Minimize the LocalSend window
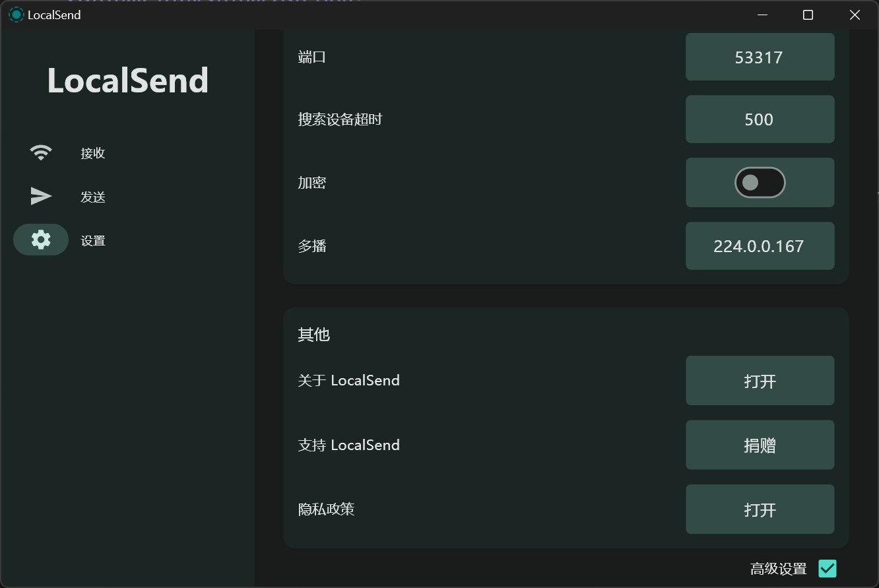 762,15
